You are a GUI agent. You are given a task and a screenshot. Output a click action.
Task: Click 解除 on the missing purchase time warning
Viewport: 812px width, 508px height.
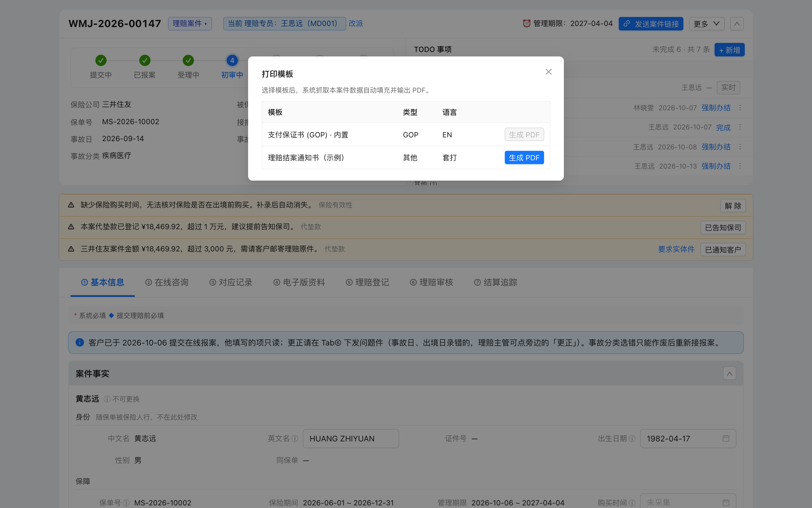733,206
